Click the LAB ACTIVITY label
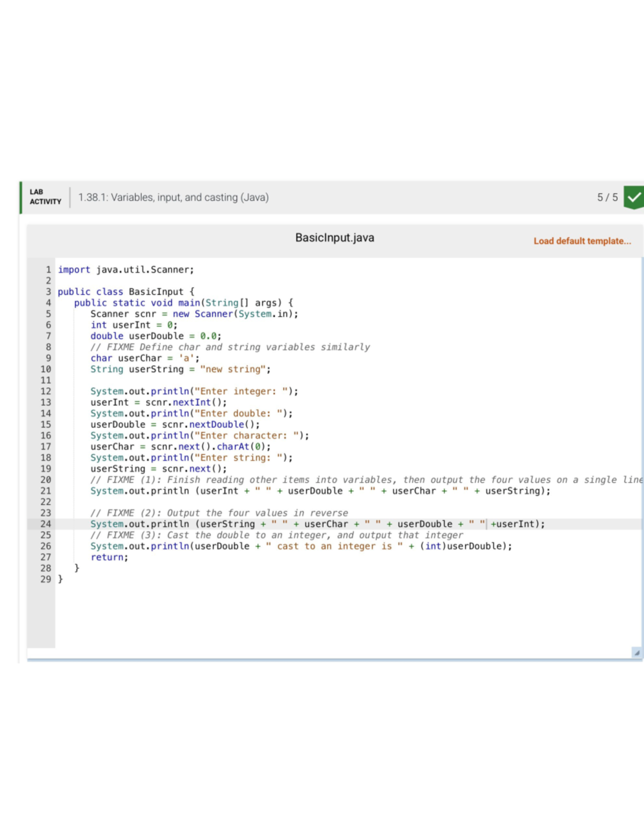Viewport: 644px width, 834px height. point(45,197)
